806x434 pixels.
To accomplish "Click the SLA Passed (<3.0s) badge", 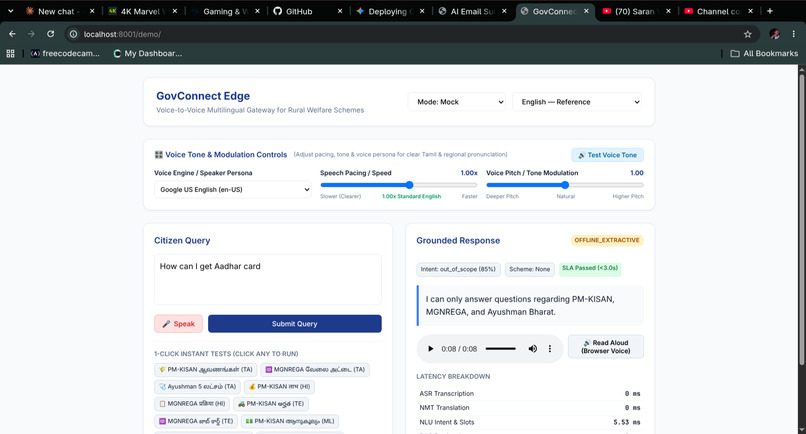I will click(590, 268).
